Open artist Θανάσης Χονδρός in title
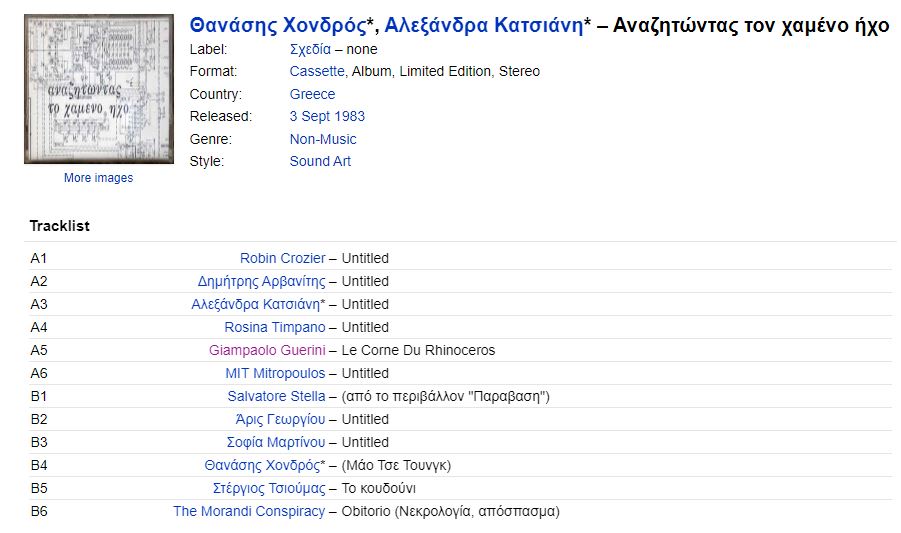 (x=278, y=25)
